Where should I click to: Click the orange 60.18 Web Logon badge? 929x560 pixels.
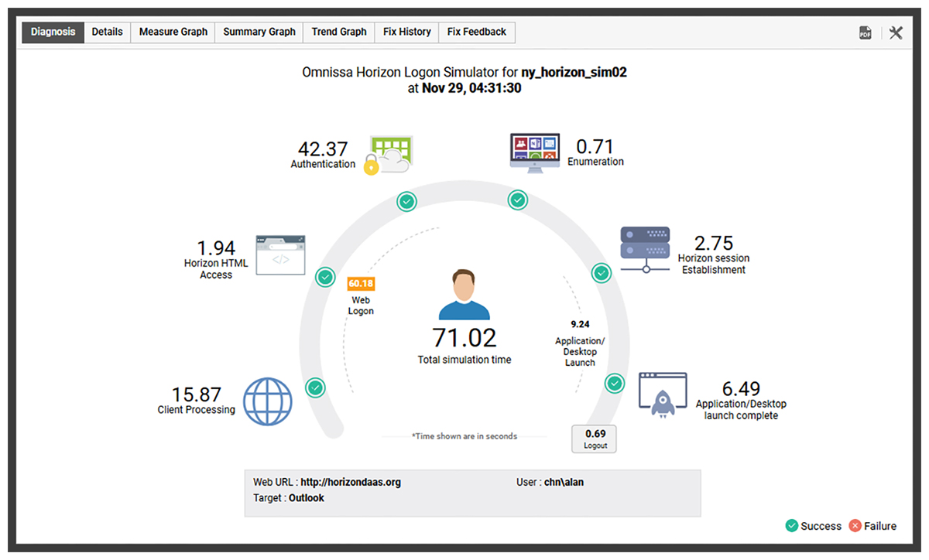pos(362,284)
